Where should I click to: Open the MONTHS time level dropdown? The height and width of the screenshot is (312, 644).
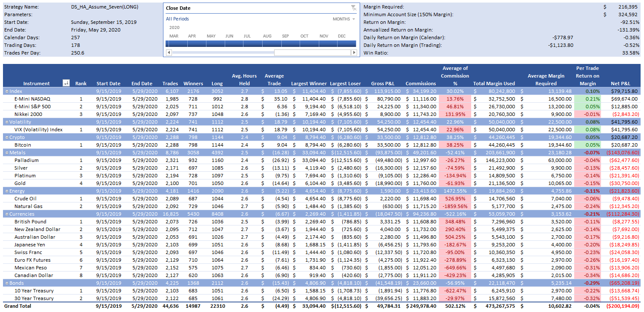point(344,19)
